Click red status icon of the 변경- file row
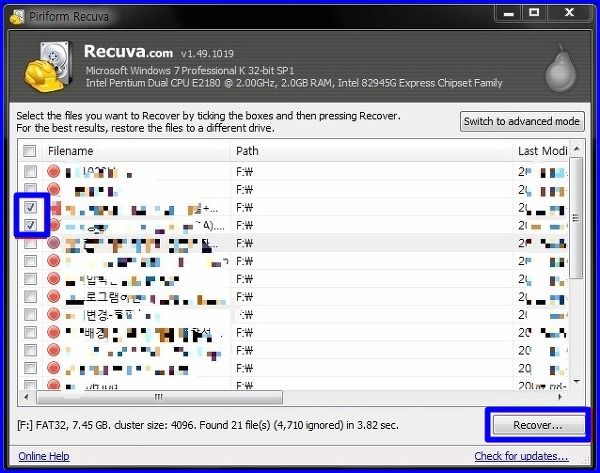600x473 pixels. pyautogui.click(x=54, y=314)
